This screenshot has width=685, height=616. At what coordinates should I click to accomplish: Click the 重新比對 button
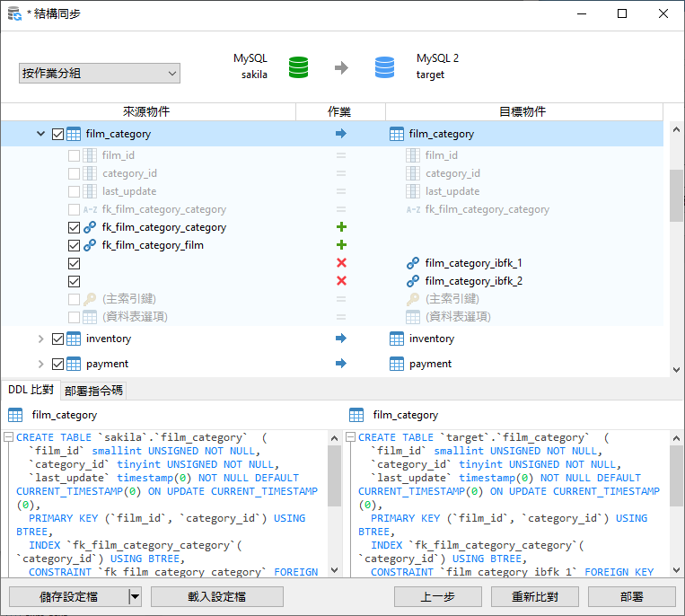(x=534, y=596)
